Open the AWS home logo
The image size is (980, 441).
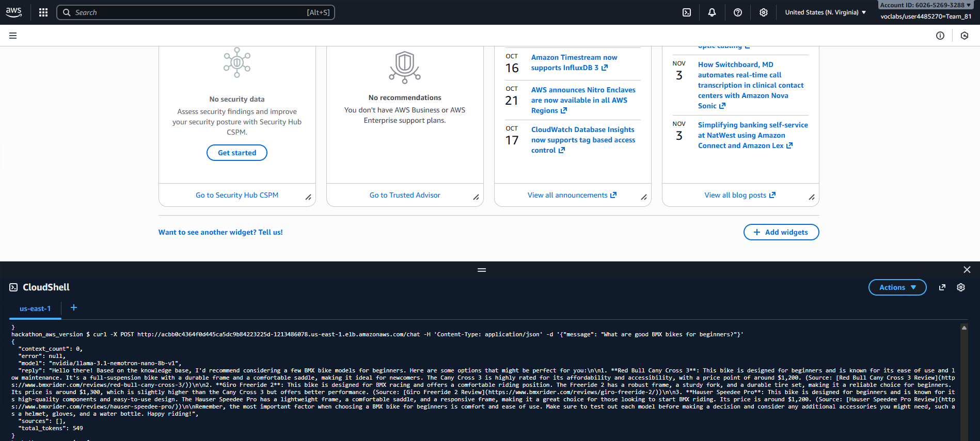click(14, 12)
